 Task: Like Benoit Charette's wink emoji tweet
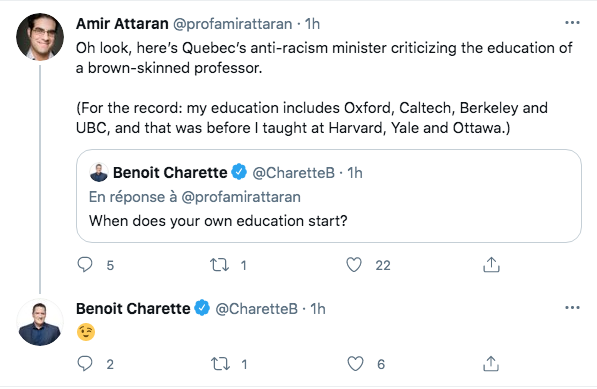pyautogui.click(x=355, y=363)
